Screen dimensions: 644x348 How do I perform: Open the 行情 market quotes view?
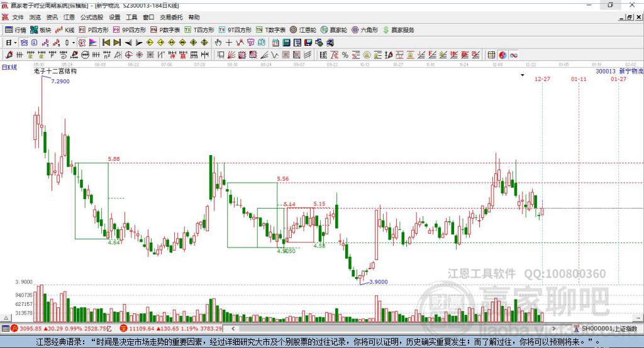pos(15,30)
